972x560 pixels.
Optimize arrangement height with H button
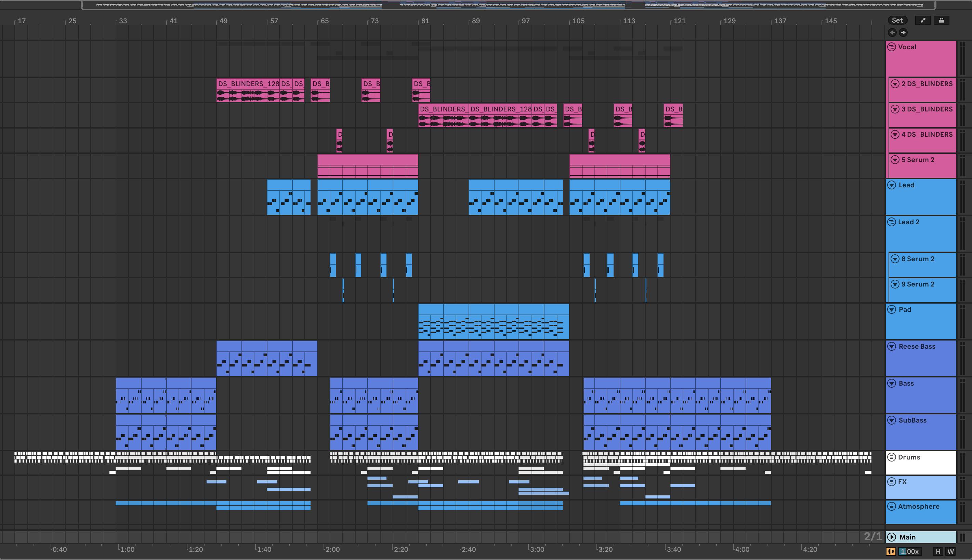click(938, 551)
